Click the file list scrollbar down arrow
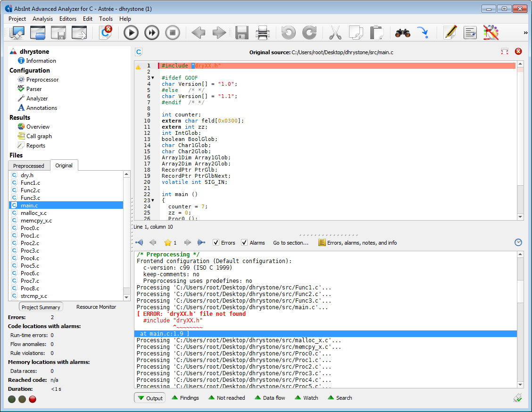This screenshot has width=532, height=412. tap(126, 297)
